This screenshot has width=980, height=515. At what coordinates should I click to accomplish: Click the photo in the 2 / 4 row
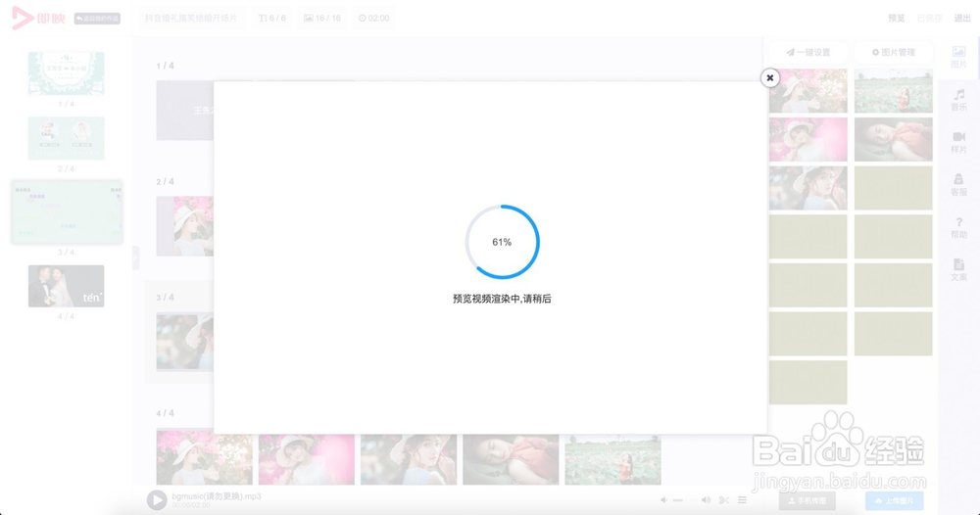(x=185, y=226)
